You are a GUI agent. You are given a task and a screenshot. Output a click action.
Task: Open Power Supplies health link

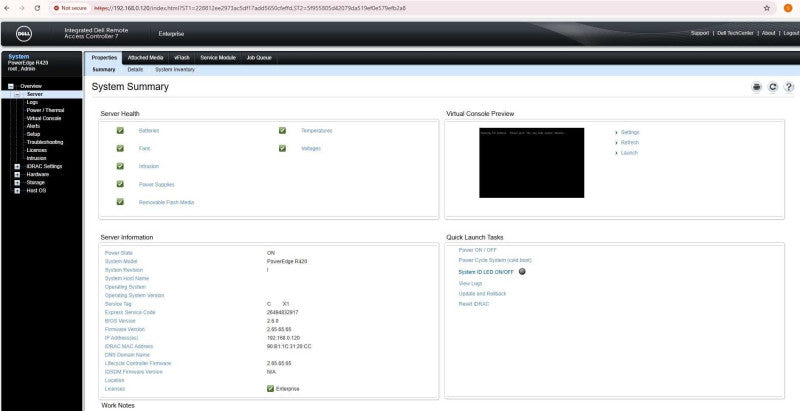tap(157, 185)
